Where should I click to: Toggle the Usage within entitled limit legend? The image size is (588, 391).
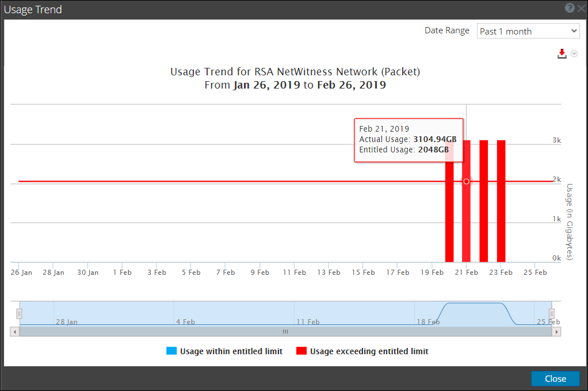pos(231,351)
